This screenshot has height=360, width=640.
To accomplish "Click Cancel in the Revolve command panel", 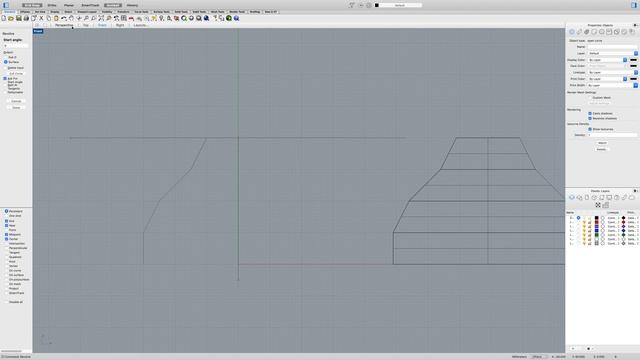I will pyautogui.click(x=16, y=101).
